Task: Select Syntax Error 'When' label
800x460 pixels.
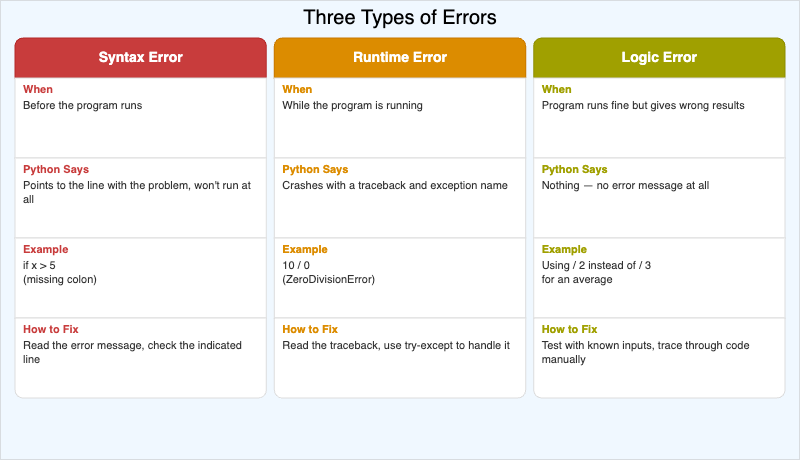Action: coord(38,90)
